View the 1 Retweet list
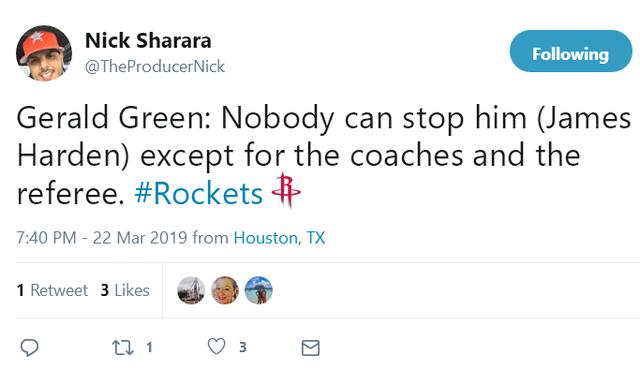 coord(52,290)
